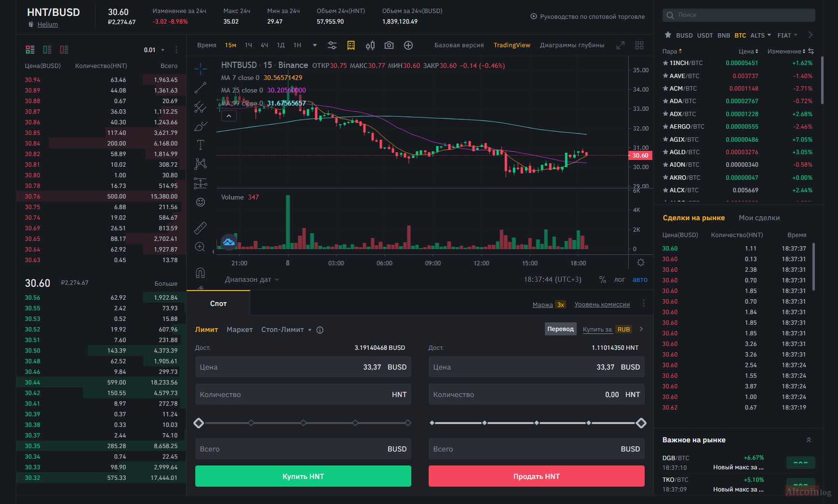Screen dimensions: 838x504
Task: Show more market tabs with right chevron
Action: (x=811, y=35)
